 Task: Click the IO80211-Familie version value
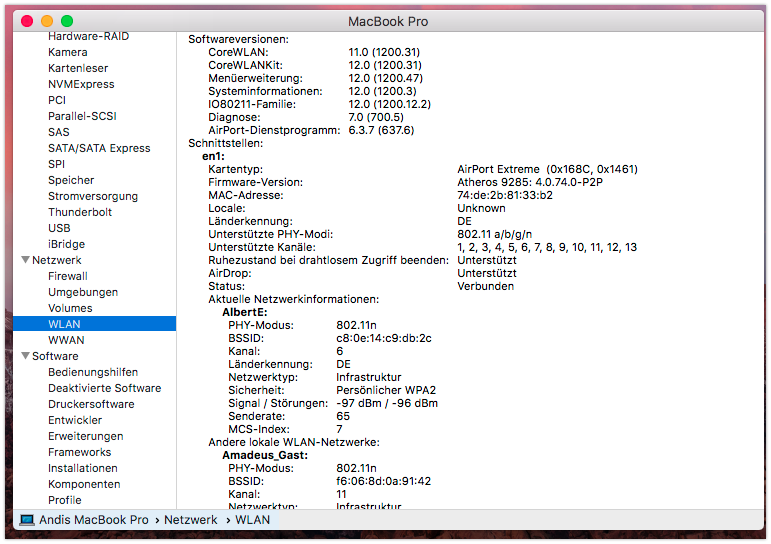(389, 104)
